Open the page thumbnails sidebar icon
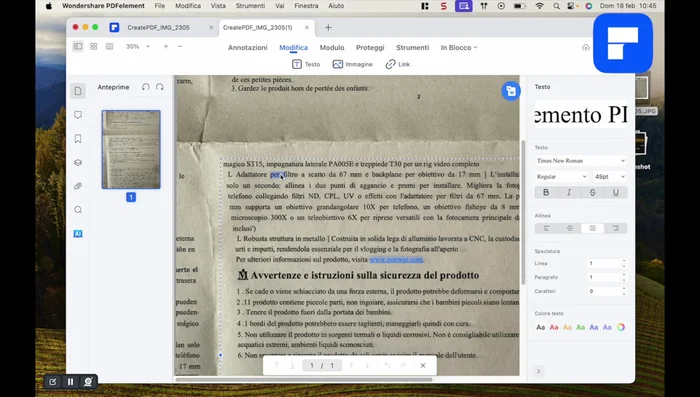Viewport: 700px width, 397px height. (78, 91)
